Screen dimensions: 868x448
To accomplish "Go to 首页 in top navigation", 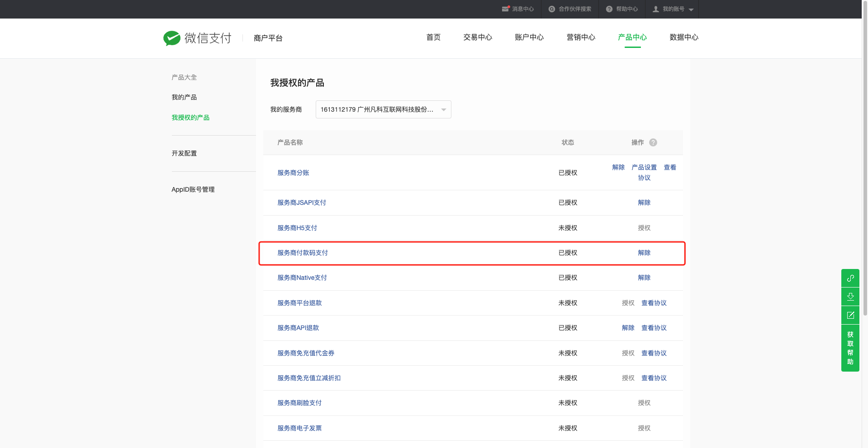I will [433, 37].
